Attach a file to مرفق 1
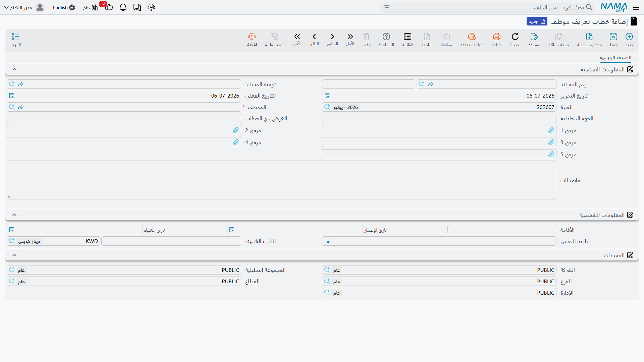This screenshot has width=644, height=362. click(551, 130)
